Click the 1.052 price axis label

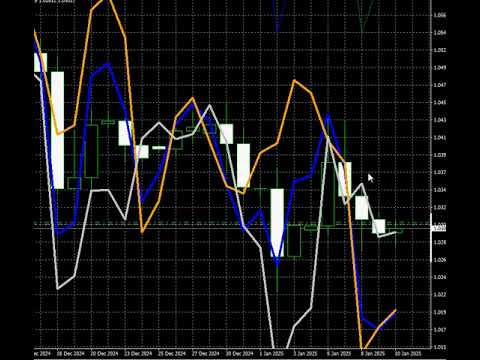tap(439, 50)
